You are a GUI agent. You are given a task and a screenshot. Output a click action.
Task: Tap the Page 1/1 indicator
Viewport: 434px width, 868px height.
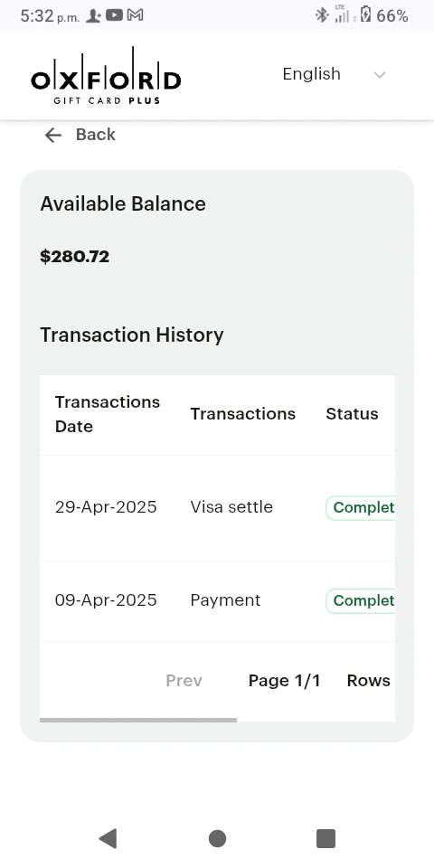coord(285,680)
